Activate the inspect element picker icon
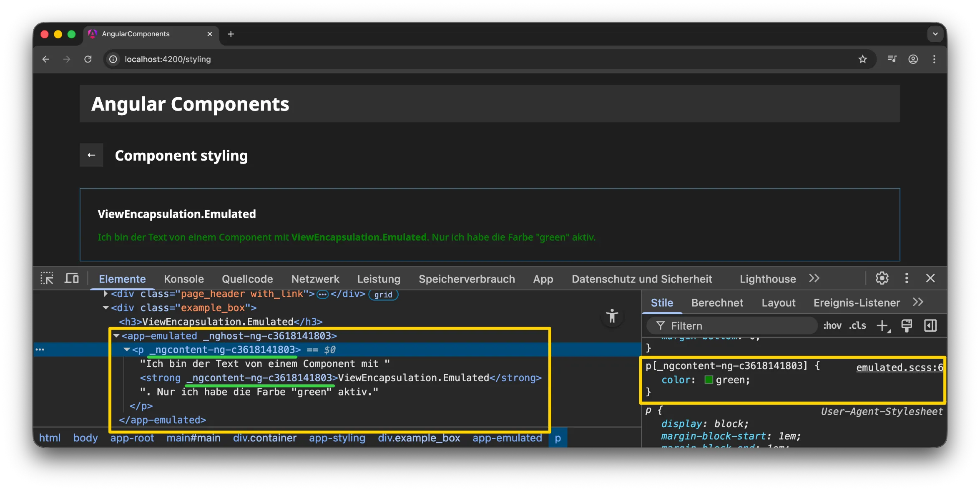Screen dimensions: 980x491 [47, 278]
